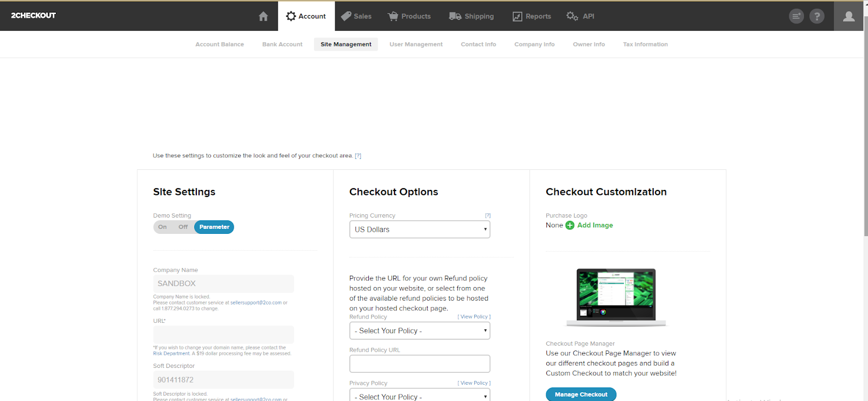The image size is (868, 401).
Task: Open the Products section with cart icon
Action: click(x=409, y=16)
